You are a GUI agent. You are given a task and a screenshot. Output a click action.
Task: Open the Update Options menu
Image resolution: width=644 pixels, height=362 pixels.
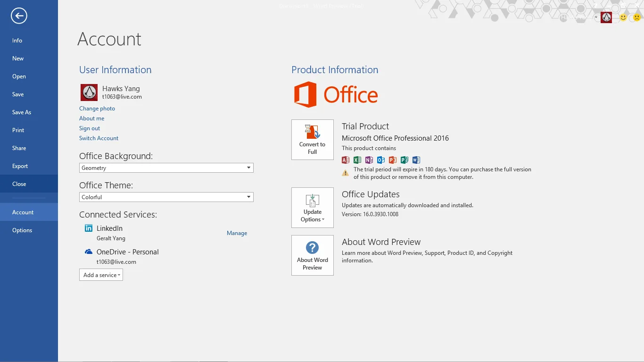coord(313,208)
